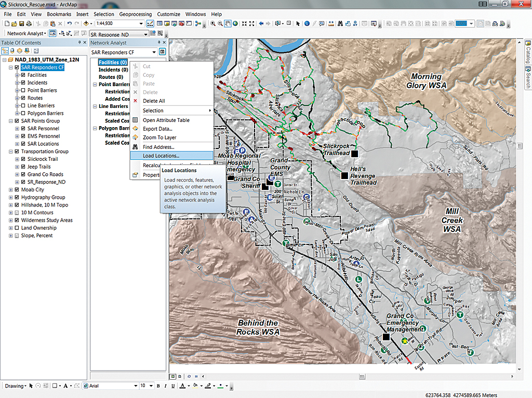Viewport: 532px width, 398px height.
Task: Open the Network Analyst toolbar menu
Action: [26, 33]
